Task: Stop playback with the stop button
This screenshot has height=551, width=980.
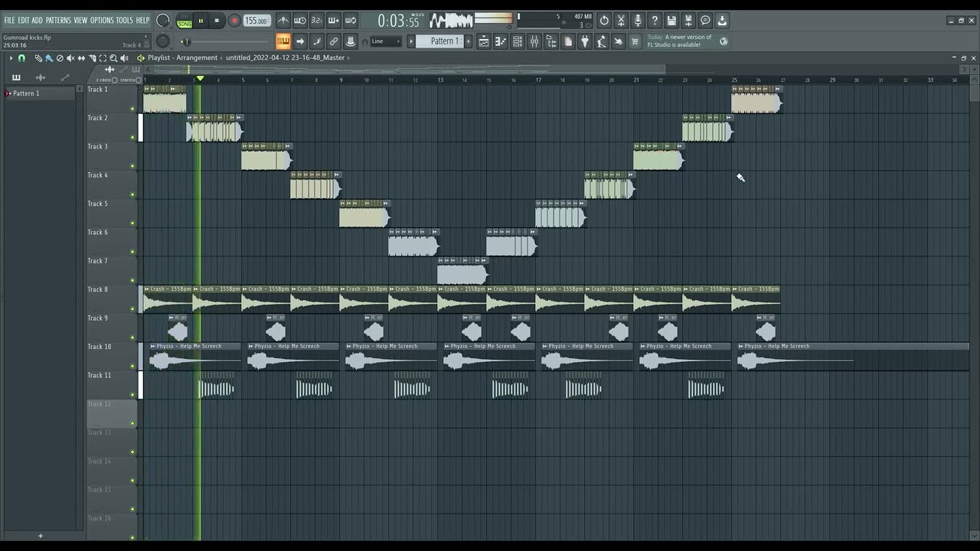Action: pyautogui.click(x=217, y=21)
